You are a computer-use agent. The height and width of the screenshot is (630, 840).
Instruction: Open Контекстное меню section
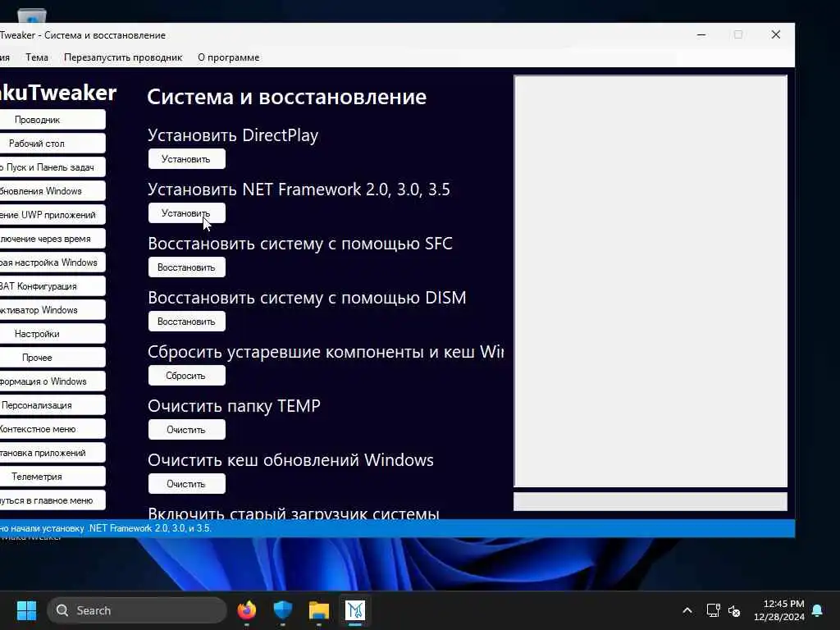click(52, 428)
